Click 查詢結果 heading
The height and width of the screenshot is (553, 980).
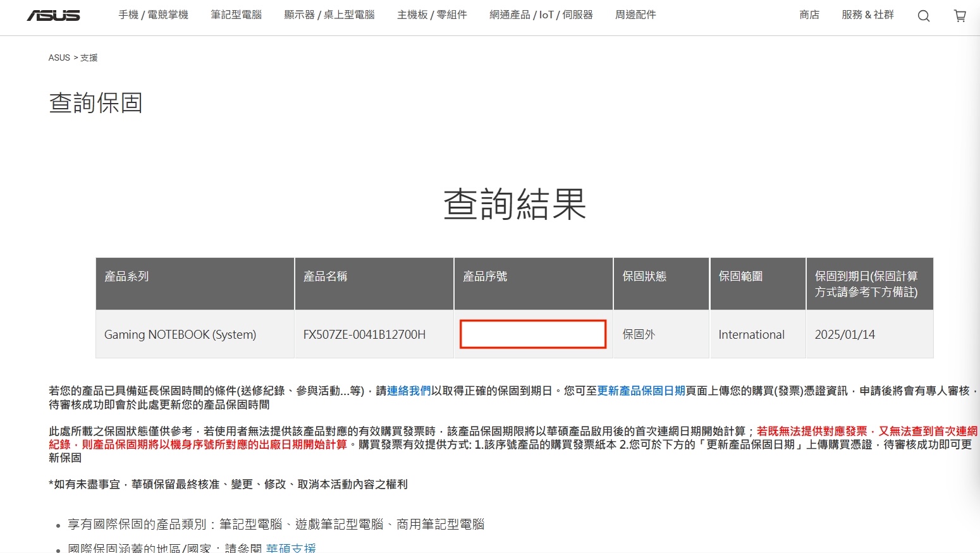[515, 204]
